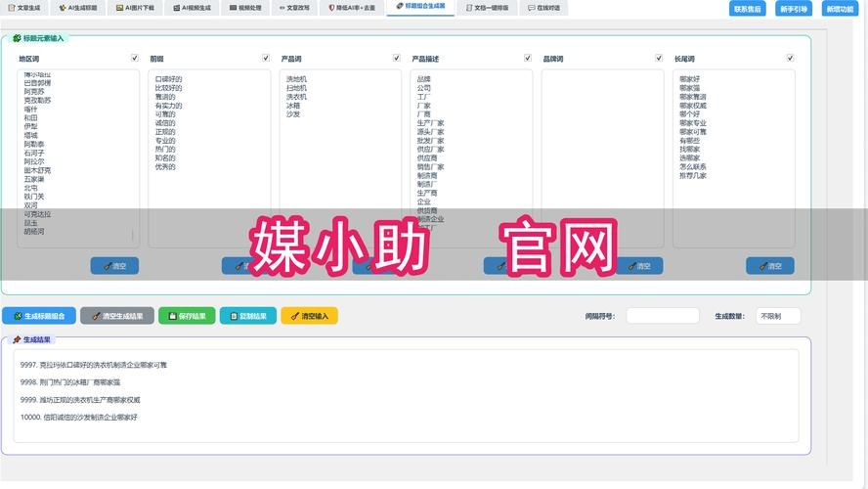Click the 联系售后 button
The width and height of the screenshot is (868, 489).
(748, 9)
